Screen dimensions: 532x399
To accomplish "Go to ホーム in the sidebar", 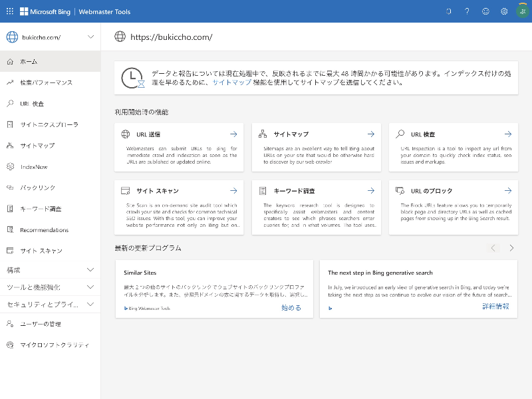I will point(51,62).
